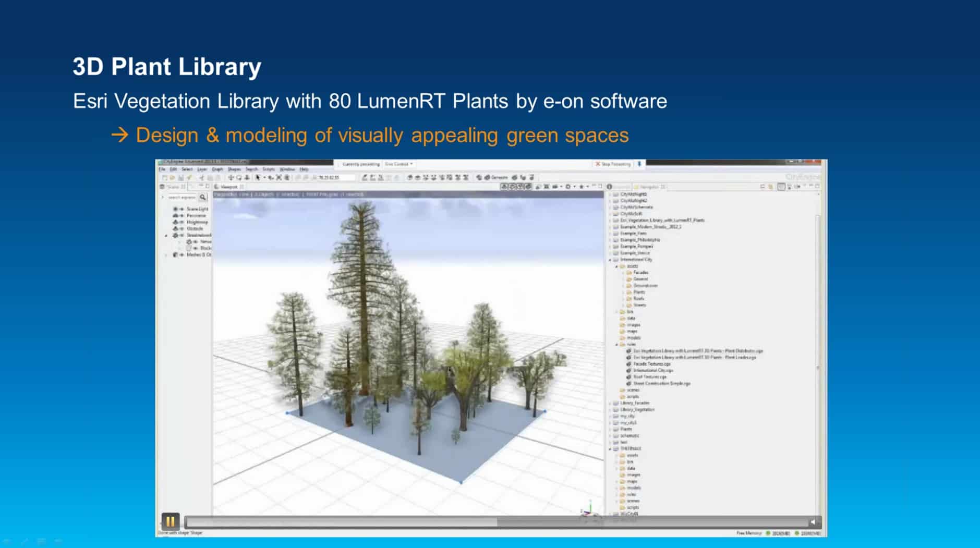Expand the Esri_Vegetation_Library_with_LumenRT_Plants project
Viewport: 980px width, 548px height.
(x=610, y=221)
